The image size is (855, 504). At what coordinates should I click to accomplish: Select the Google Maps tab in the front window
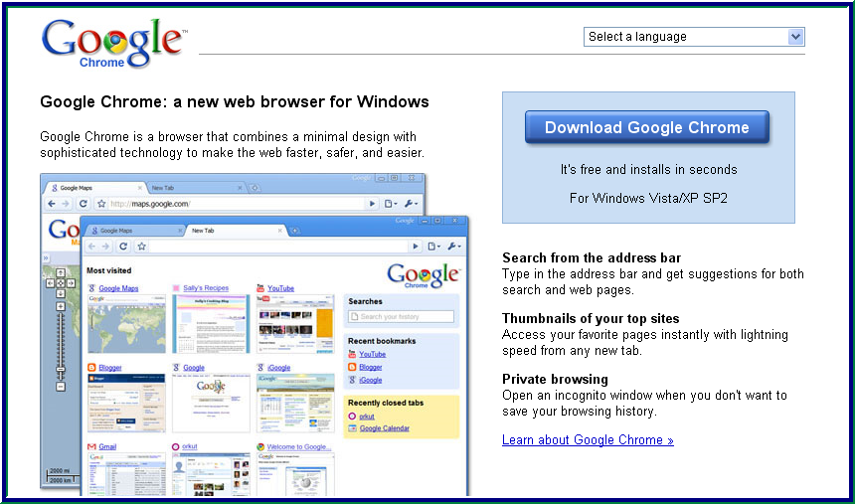click(x=135, y=231)
